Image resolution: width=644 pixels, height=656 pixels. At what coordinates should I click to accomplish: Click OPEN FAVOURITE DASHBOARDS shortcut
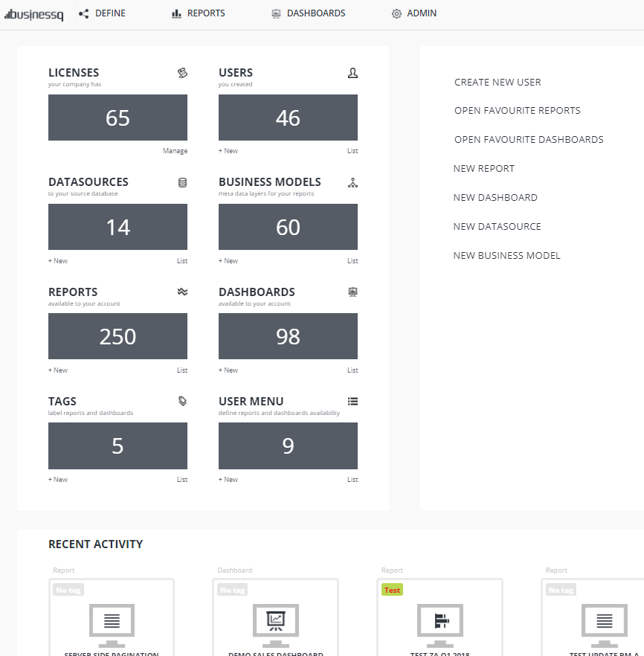click(529, 139)
